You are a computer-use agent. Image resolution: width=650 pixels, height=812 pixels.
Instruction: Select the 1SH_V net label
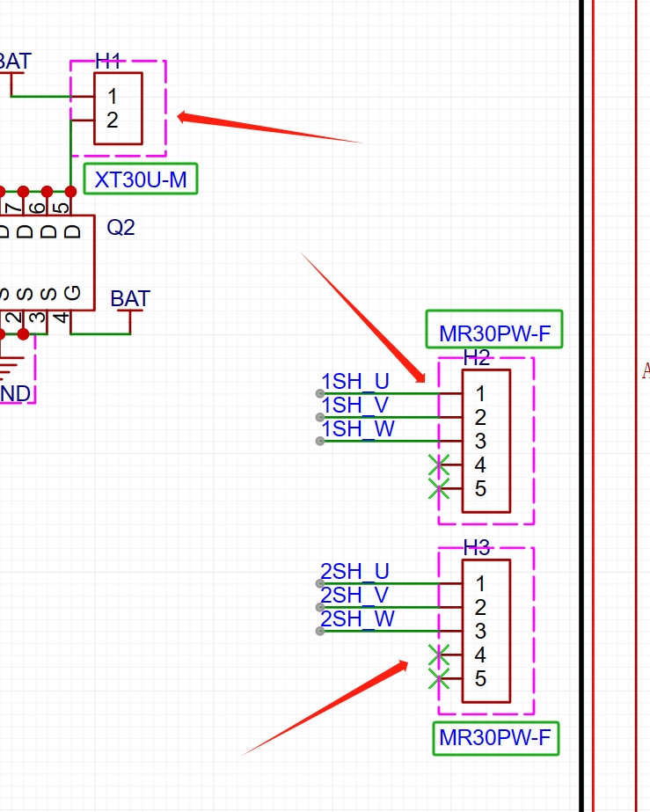point(354,406)
